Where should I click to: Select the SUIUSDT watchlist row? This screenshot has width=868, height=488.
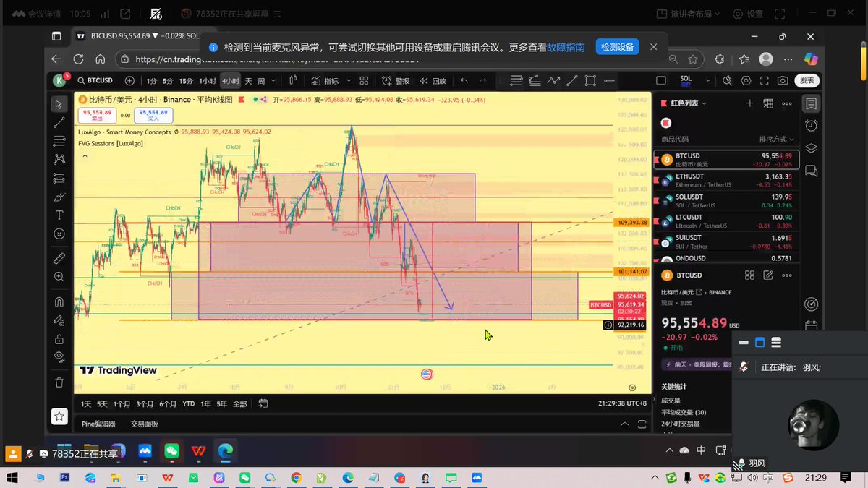(725, 241)
